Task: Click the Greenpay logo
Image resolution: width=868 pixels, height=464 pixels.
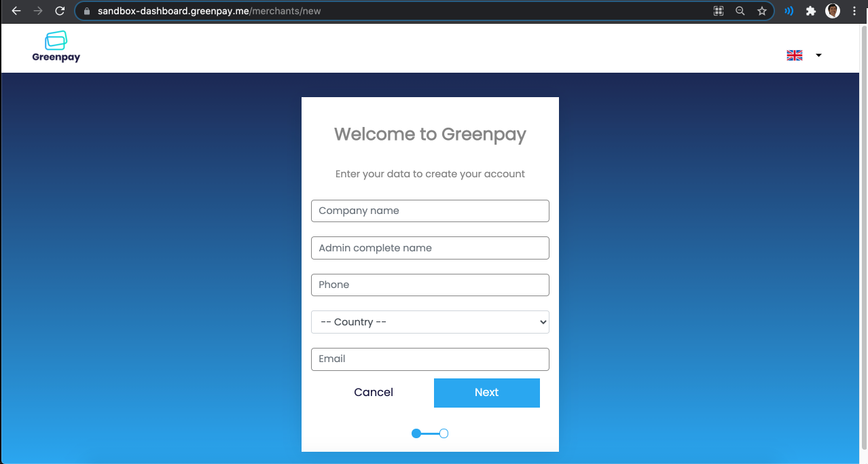Action: [x=56, y=47]
